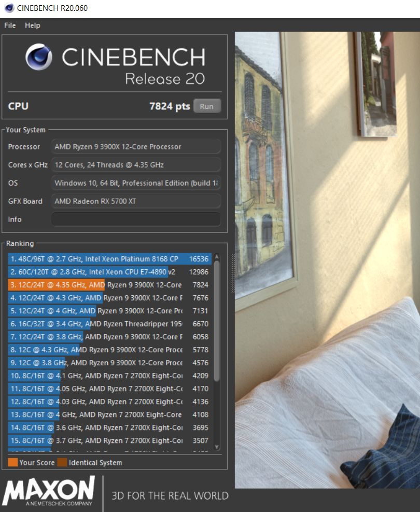Select ranking row 2 Xeon E7-4890 v2
Viewport: 420px width, 512px height.
pos(109,272)
